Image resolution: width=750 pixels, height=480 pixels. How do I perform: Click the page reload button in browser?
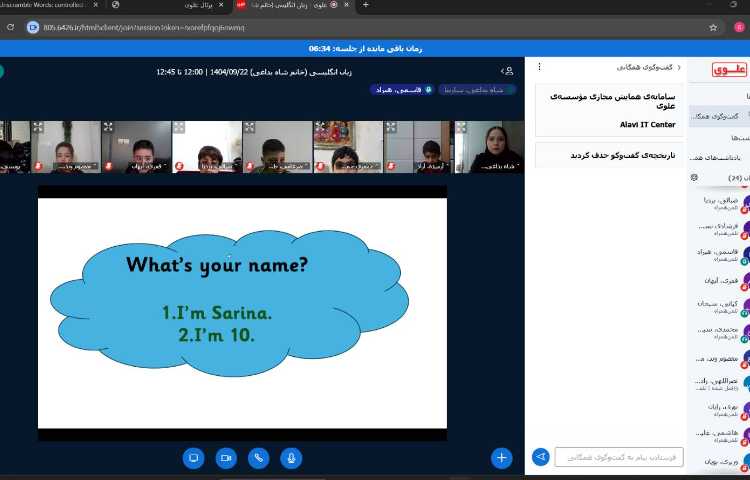click(9, 27)
